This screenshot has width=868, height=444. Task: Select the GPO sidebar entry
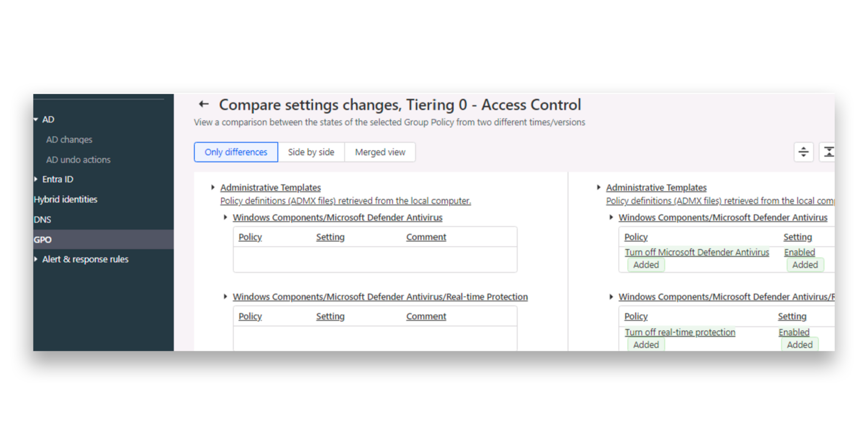tap(43, 239)
